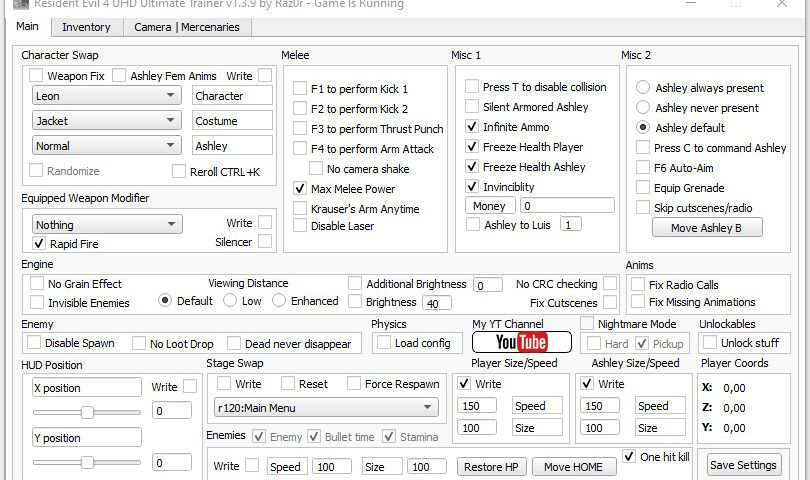Toggle Disable Laser checkbox
This screenshot has height=480, width=810.
pyautogui.click(x=300, y=225)
